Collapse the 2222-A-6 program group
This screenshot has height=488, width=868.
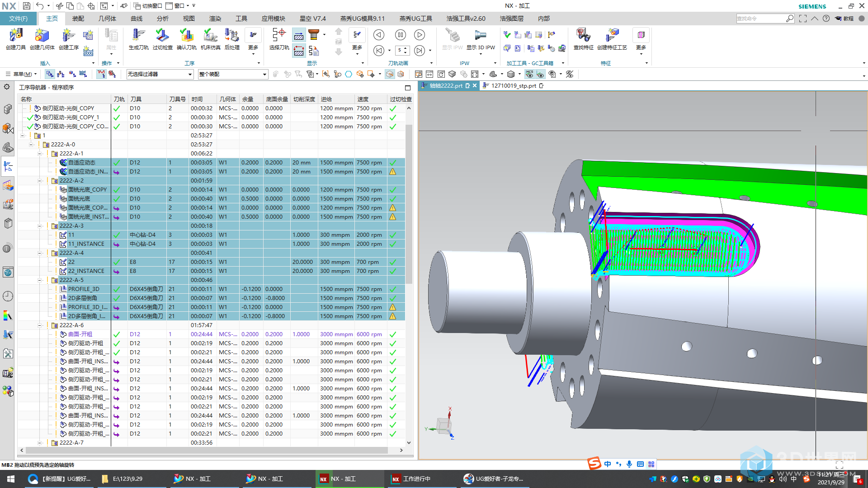point(40,325)
